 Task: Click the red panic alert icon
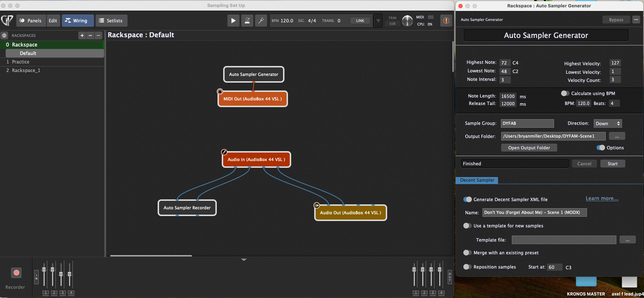(446, 21)
